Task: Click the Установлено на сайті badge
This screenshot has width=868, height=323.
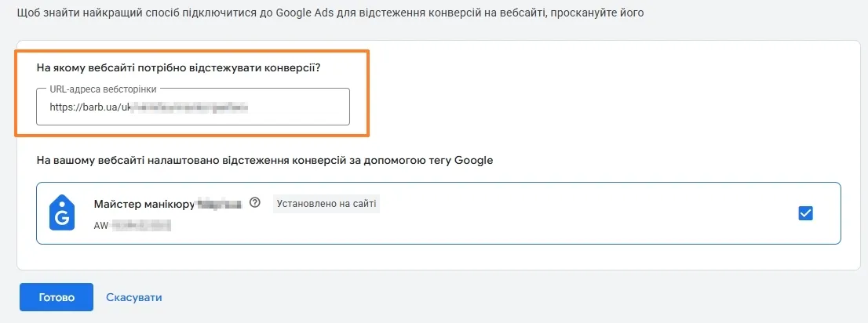Action: coord(326,203)
